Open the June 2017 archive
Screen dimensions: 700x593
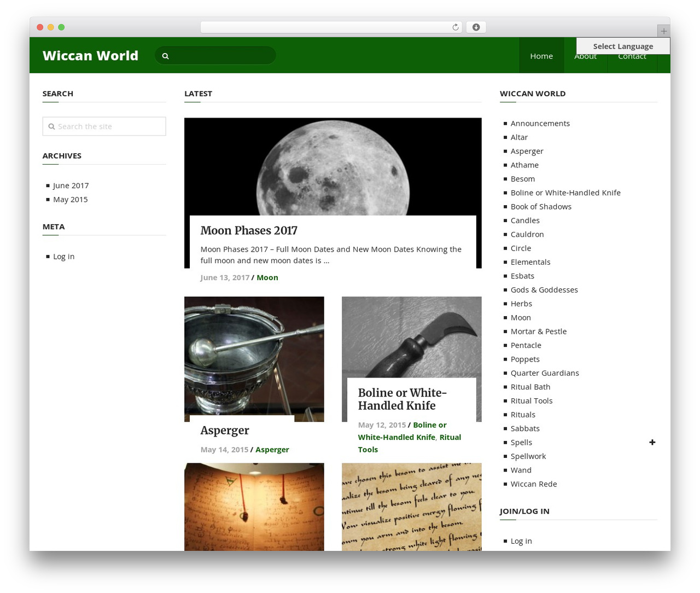[71, 185]
